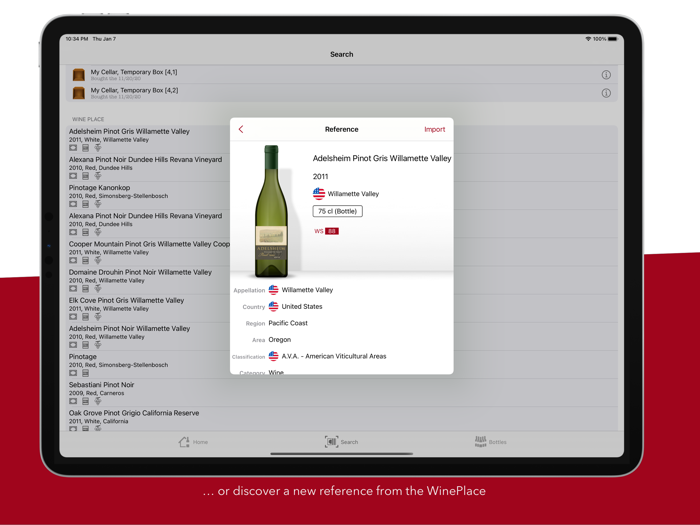Open 'Sebastiani Pinot Noir' result
Image resolution: width=700 pixels, height=525 pixels.
(342, 393)
